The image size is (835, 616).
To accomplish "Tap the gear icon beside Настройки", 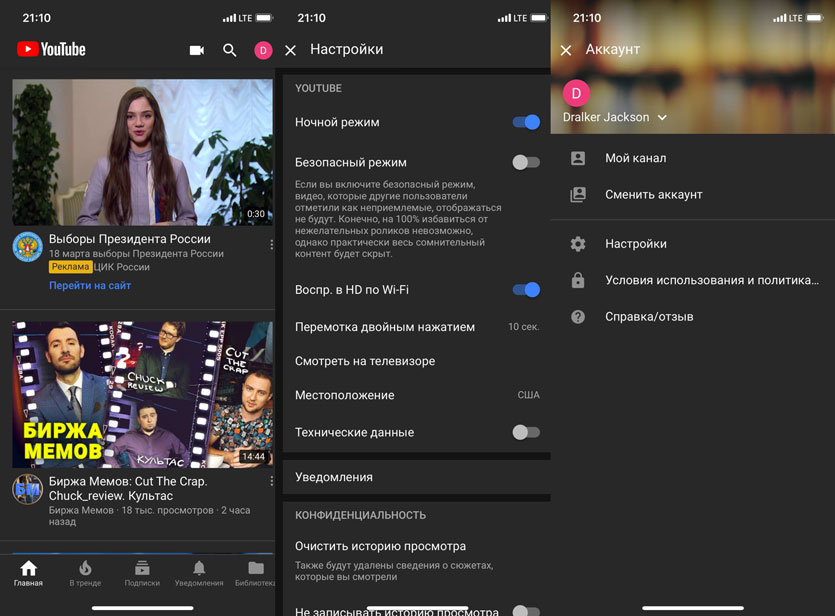I will (578, 244).
